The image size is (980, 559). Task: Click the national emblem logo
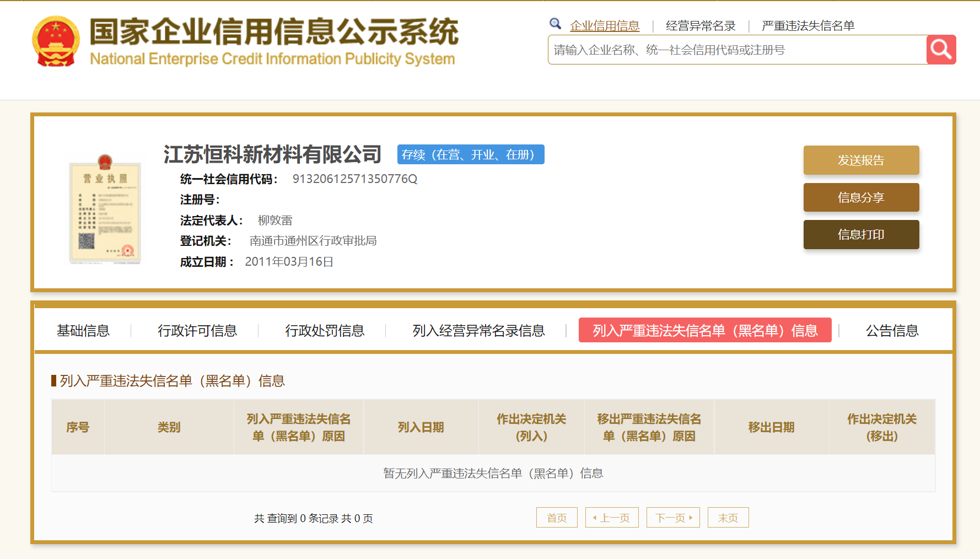coord(56,41)
